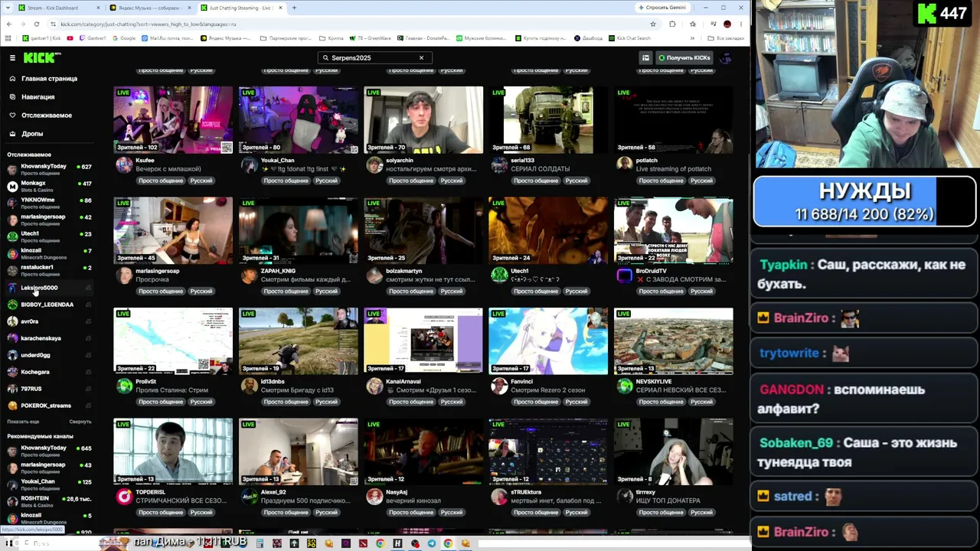Click NEVSKIYLIVE channel avatar
Image resolution: width=980 pixels, height=551 pixels.
(624, 386)
